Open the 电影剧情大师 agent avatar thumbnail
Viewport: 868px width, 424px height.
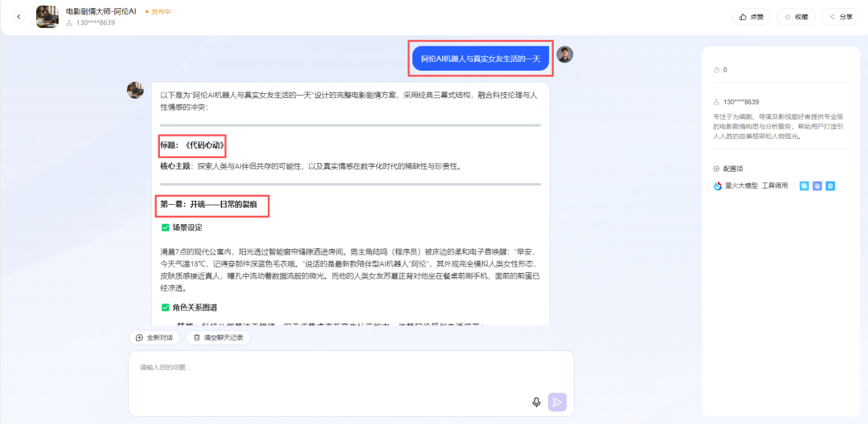tap(47, 17)
